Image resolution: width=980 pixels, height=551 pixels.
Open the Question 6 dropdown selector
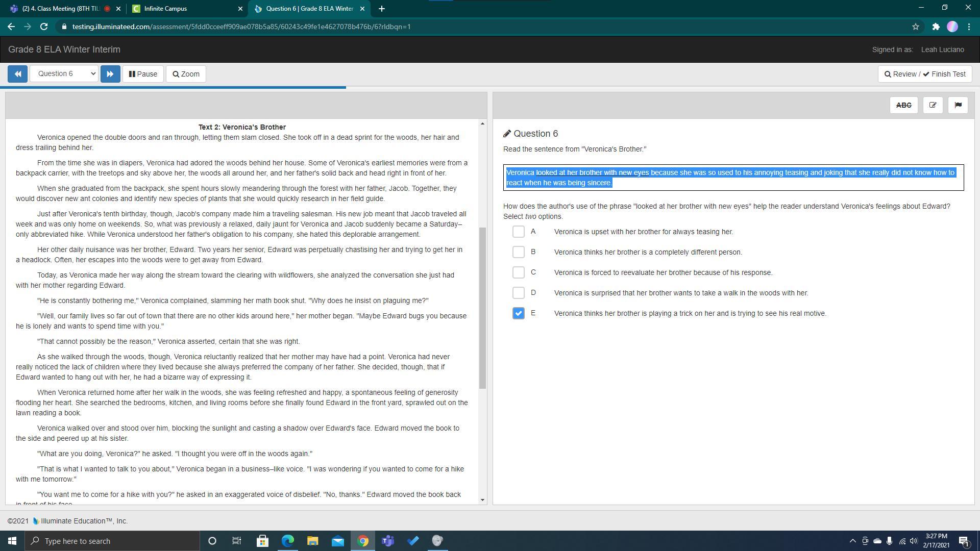point(64,74)
